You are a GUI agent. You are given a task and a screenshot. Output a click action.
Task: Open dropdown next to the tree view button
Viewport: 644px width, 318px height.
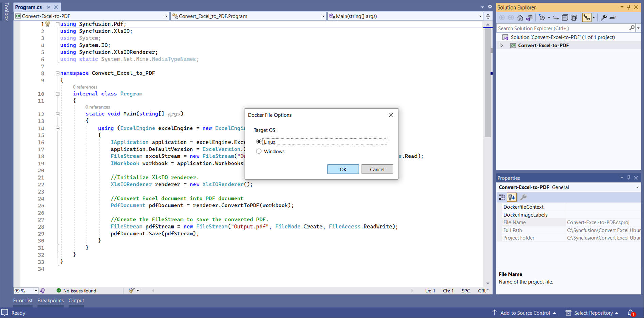click(594, 18)
